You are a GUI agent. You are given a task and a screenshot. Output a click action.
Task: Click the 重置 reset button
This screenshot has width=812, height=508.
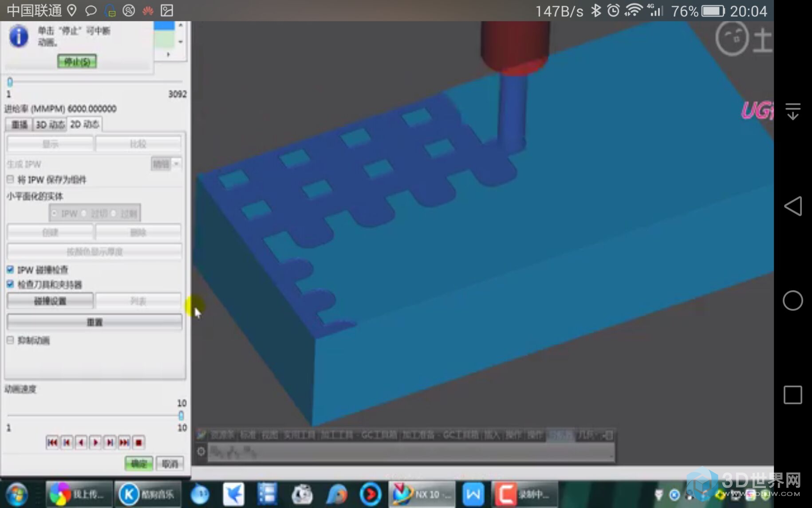[95, 322]
